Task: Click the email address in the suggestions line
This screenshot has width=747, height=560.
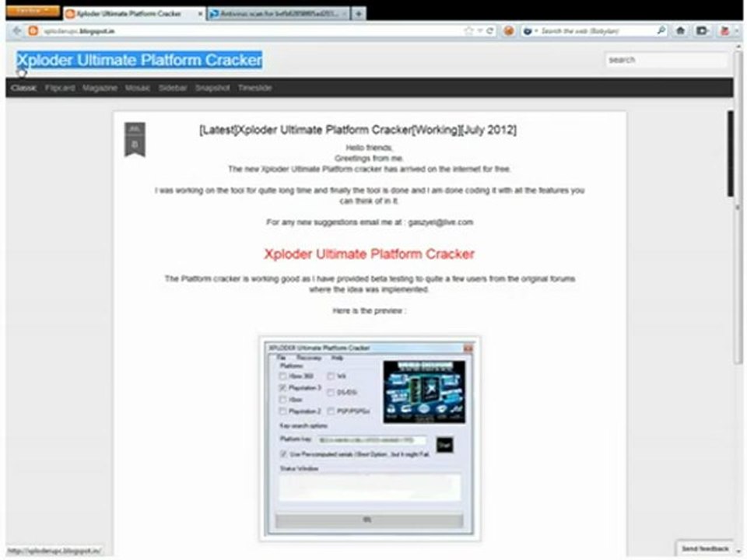Action: (440, 222)
